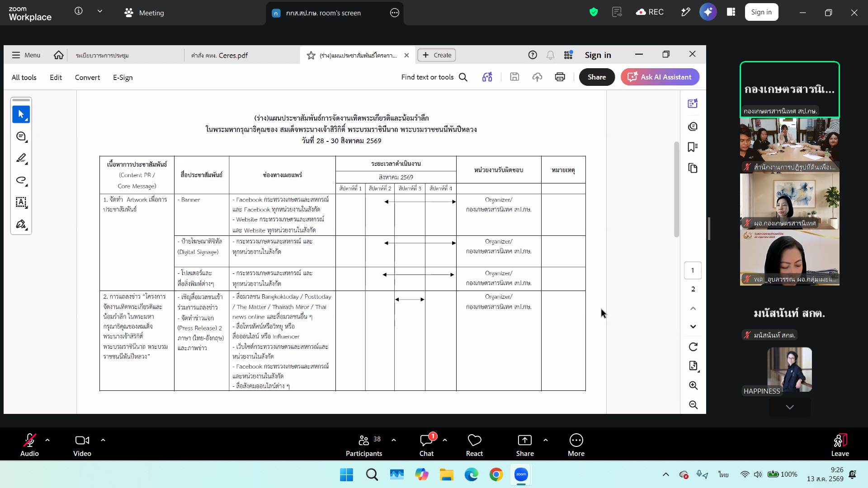Open Google Chrome from the taskbar
868x488 pixels.
click(x=496, y=474)
